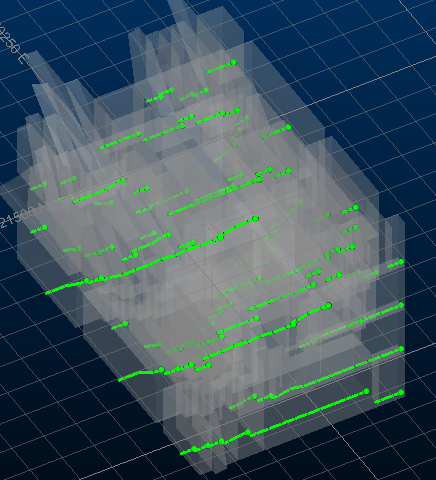Click the uppermost green node on the right edge
The image size is (436, 480).
coord(401,262)
